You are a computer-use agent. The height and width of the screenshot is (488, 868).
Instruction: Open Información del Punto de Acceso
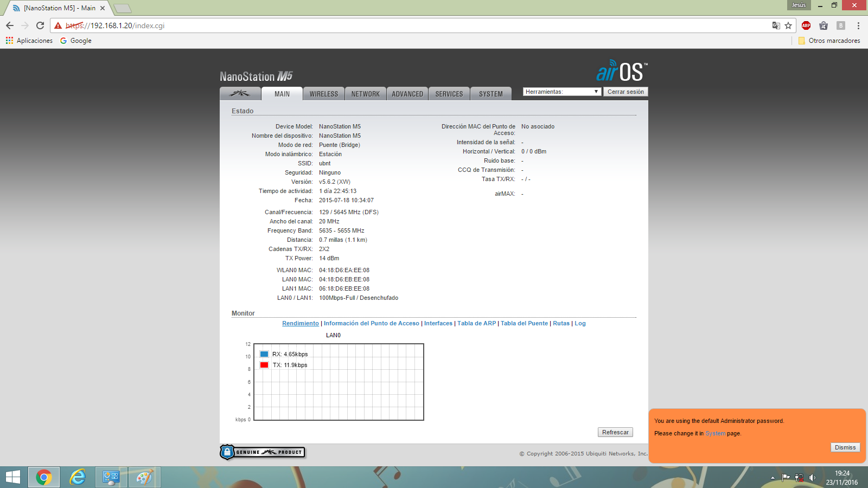click(372, 323)
